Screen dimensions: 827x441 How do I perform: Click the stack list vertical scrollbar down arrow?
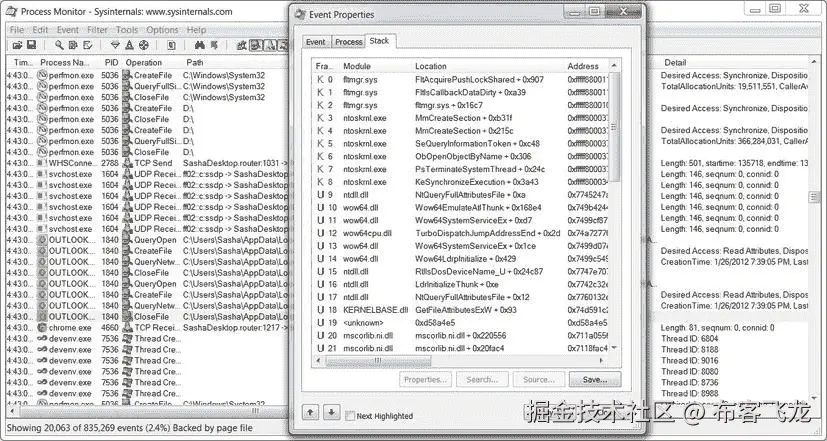(614, 348)
